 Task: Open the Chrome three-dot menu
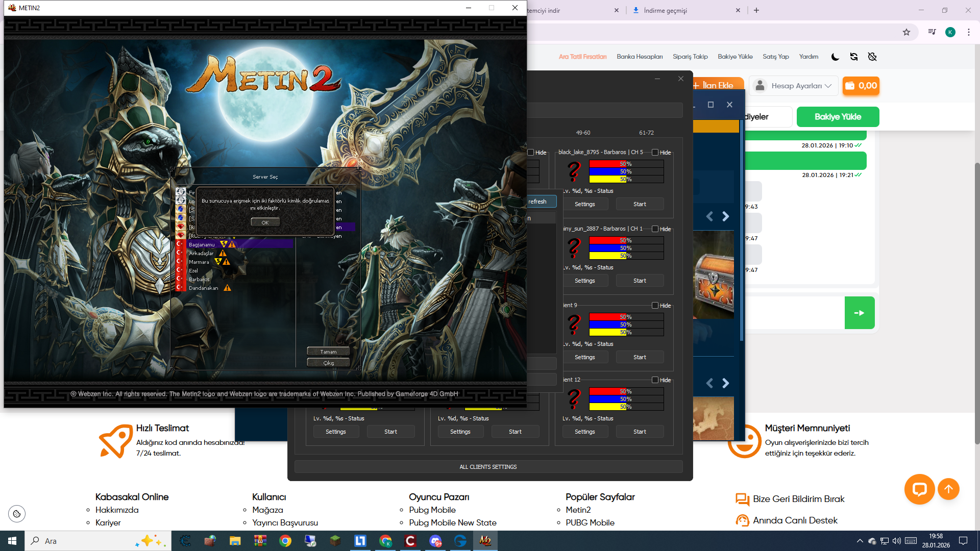click(x=969, y=32)
